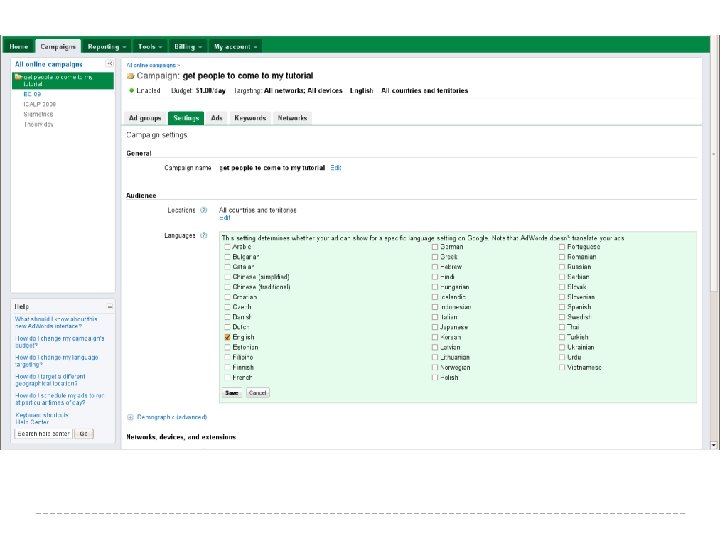Image resolution: width=720 pixels, height=540 pixels.
Task: Tick the Korean checkbox
Action: pos(435,337)
